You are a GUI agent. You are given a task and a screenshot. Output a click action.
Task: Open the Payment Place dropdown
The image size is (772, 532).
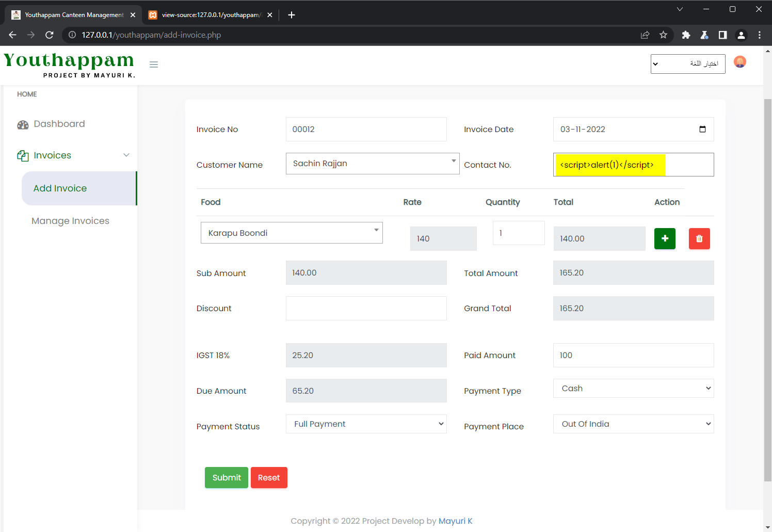(633, 424)
